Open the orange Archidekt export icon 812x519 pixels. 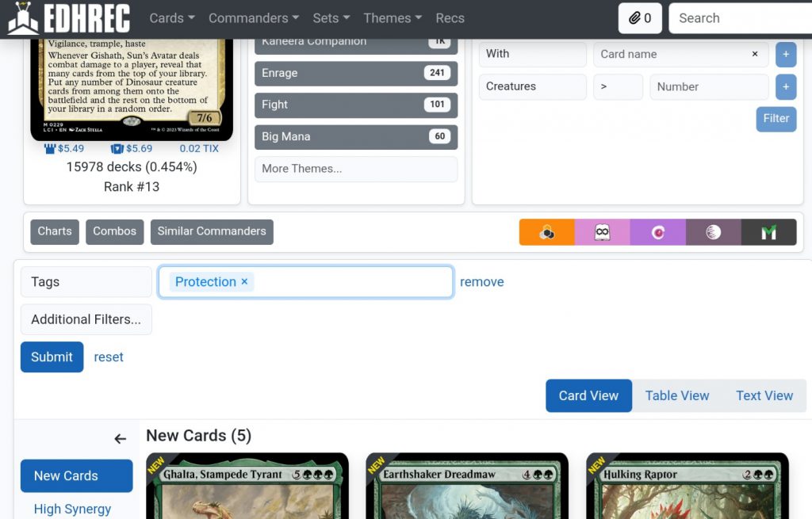click(546, 232)
